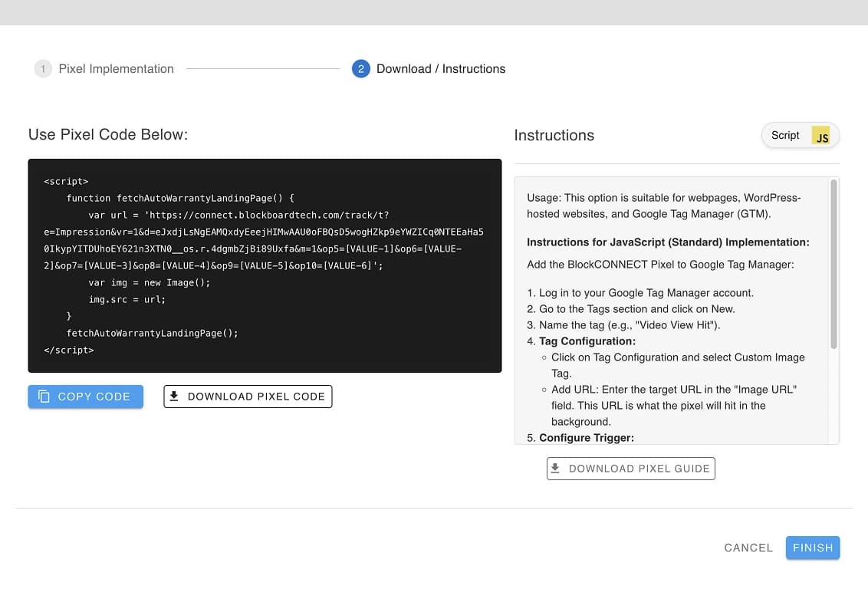Viewport: 868px width, 609px height.
Task: Click the 'img.src = url;' code line
Action: pyautogui.click(x=127, y=300)
